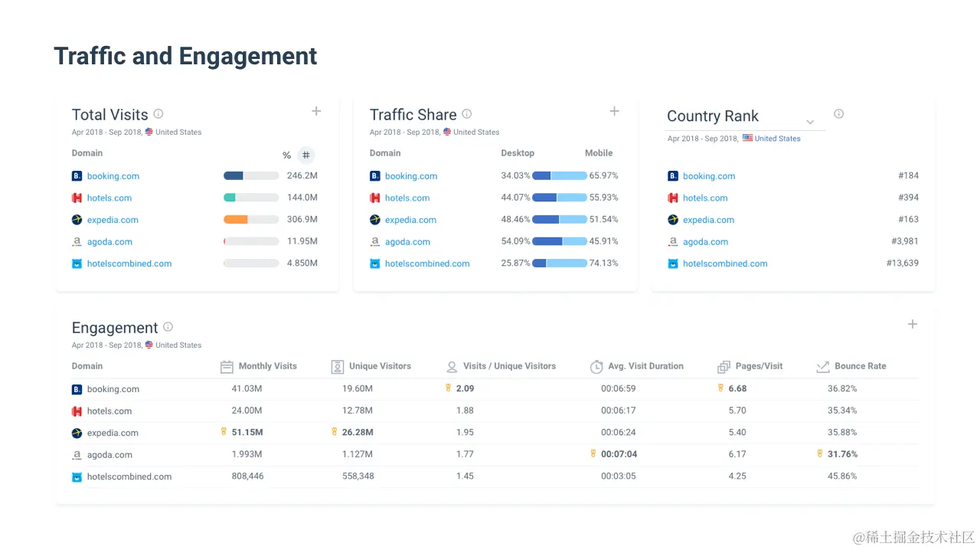Click expedia.com orange visits bar

tap(236, 219)
